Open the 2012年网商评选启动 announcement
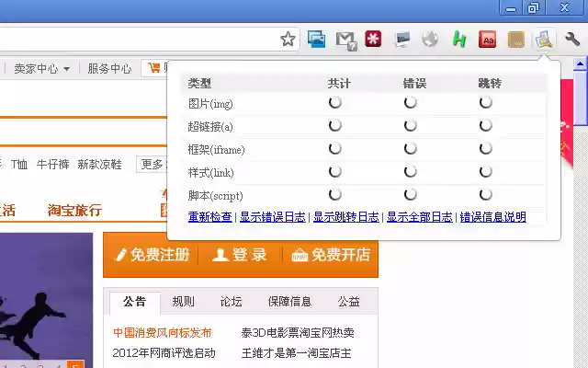Viewport: 588px width, 368px height. (164, 353)
